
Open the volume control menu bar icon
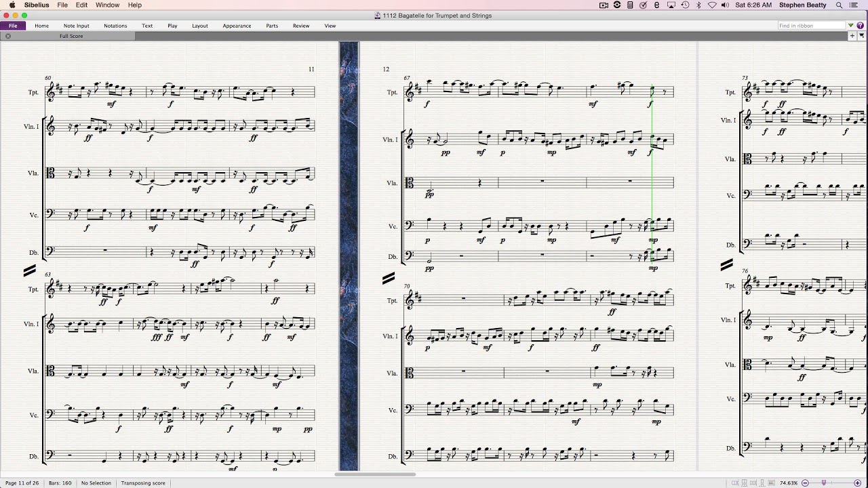pos(725,5)
